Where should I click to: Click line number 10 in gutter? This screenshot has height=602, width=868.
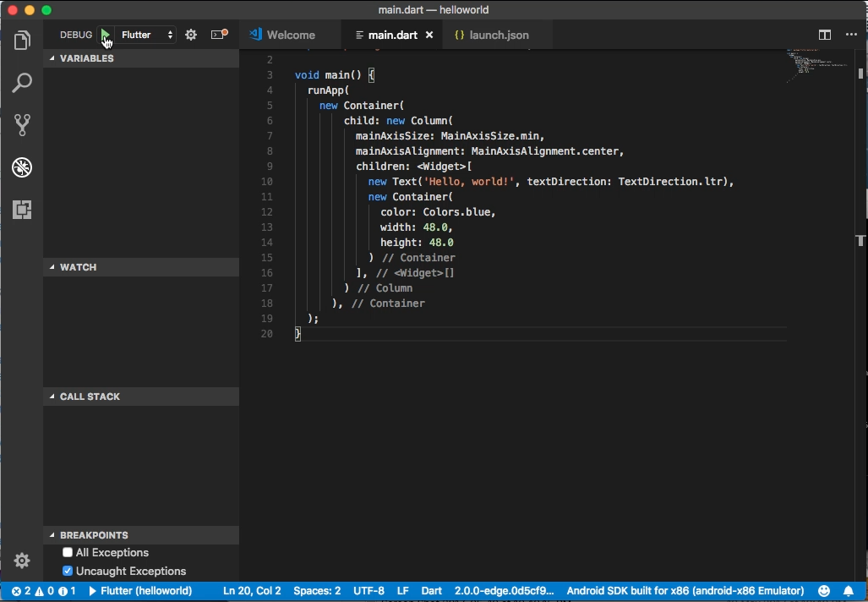(x=267, y=182)
